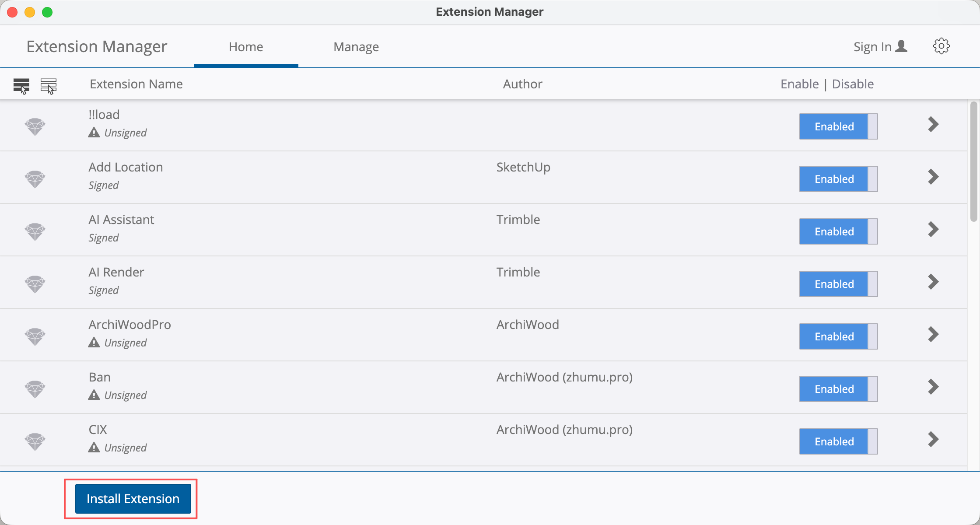Select the gem icon for !!load

point(35,126)
